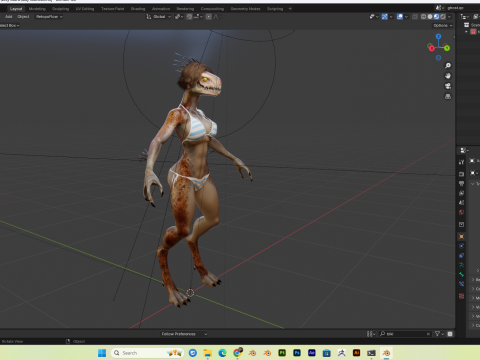480x360 pixels.
Task: Open object types visibility dropdown
Action: pyautogui.click(x=374, y=17)
